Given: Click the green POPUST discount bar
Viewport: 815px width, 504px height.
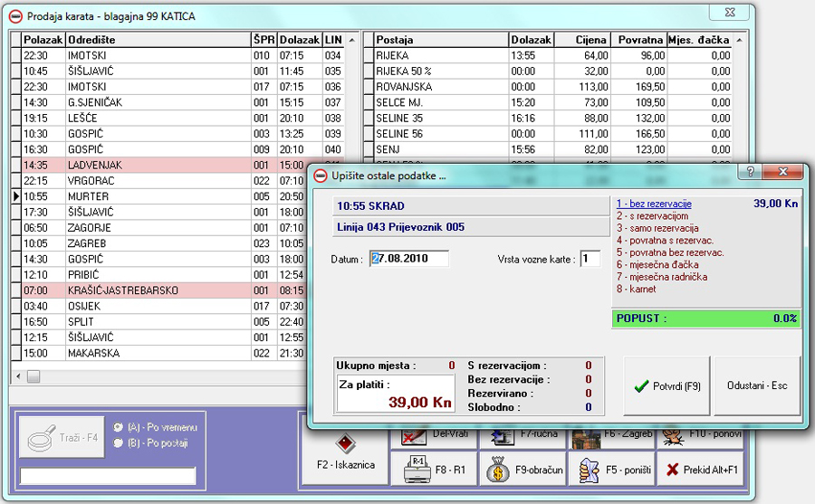Looking at the screenshot, I should pos(705,318).
